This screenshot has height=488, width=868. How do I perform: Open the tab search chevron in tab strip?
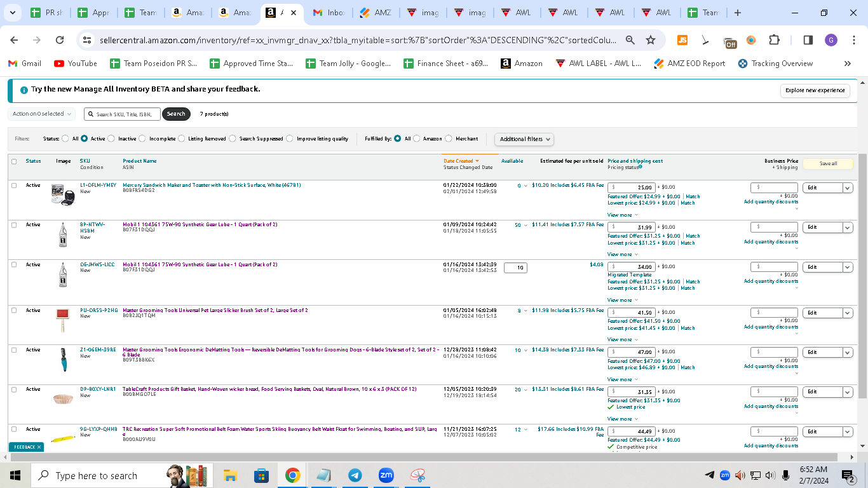[13, 13]
